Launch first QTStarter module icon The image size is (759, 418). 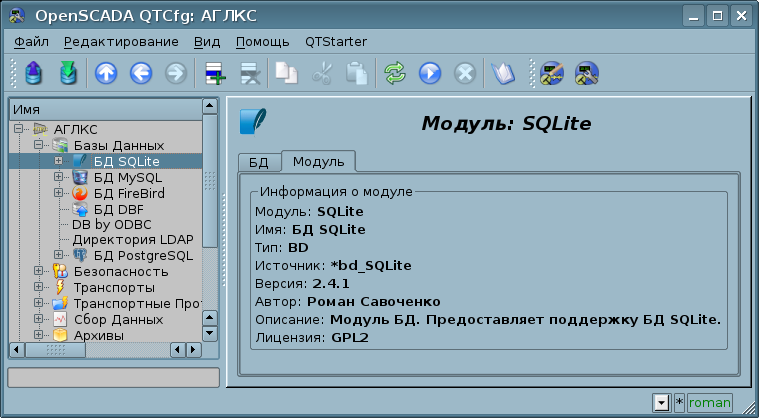pos(552,74)
